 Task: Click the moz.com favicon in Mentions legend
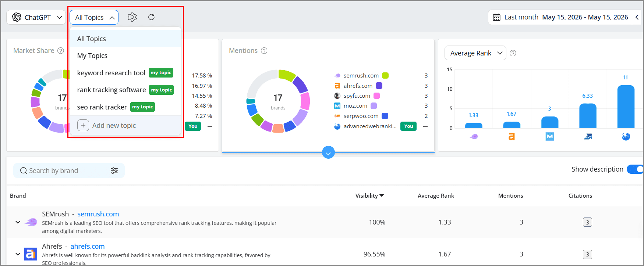coord(337,106)
